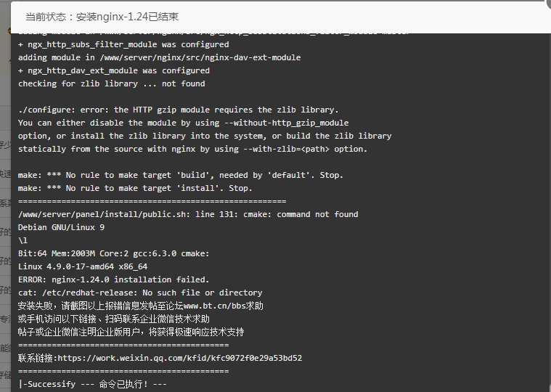Click the 'Linux 4.9.0-17-amd64 x86_64' kernel line

83,266
